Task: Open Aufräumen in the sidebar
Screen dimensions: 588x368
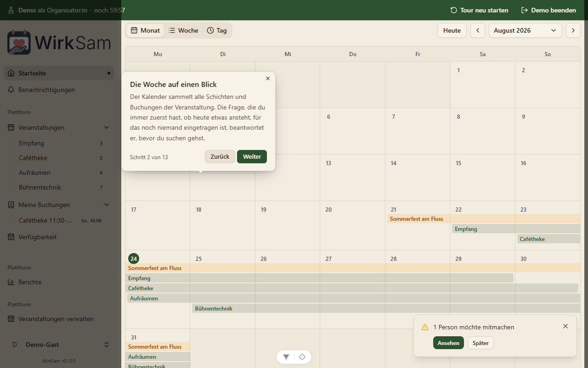Action: [62, 172]
